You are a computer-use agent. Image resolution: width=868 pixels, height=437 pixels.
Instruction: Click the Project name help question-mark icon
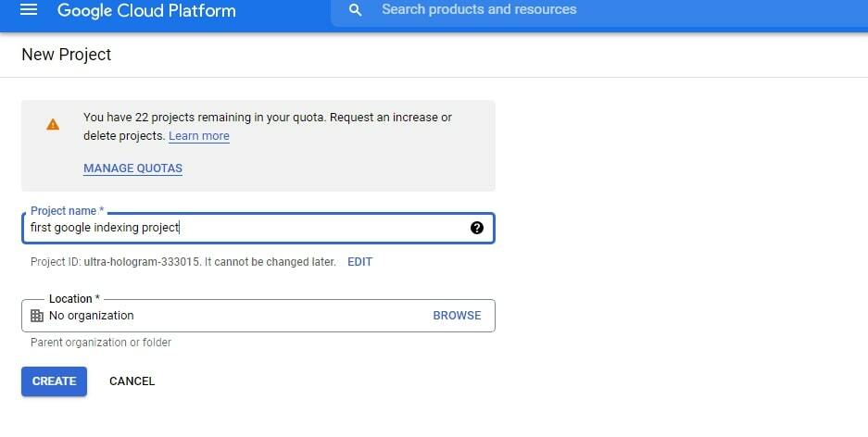477,228
